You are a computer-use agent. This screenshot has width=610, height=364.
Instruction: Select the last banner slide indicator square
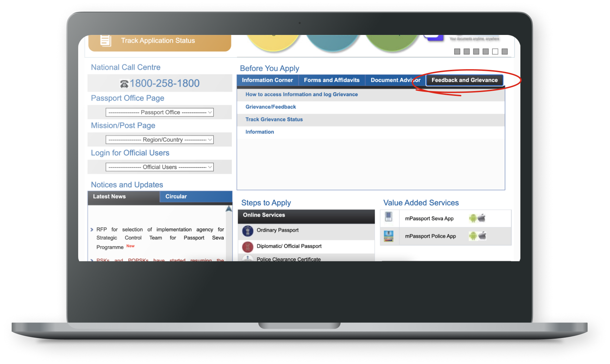(x=505, y=51)
